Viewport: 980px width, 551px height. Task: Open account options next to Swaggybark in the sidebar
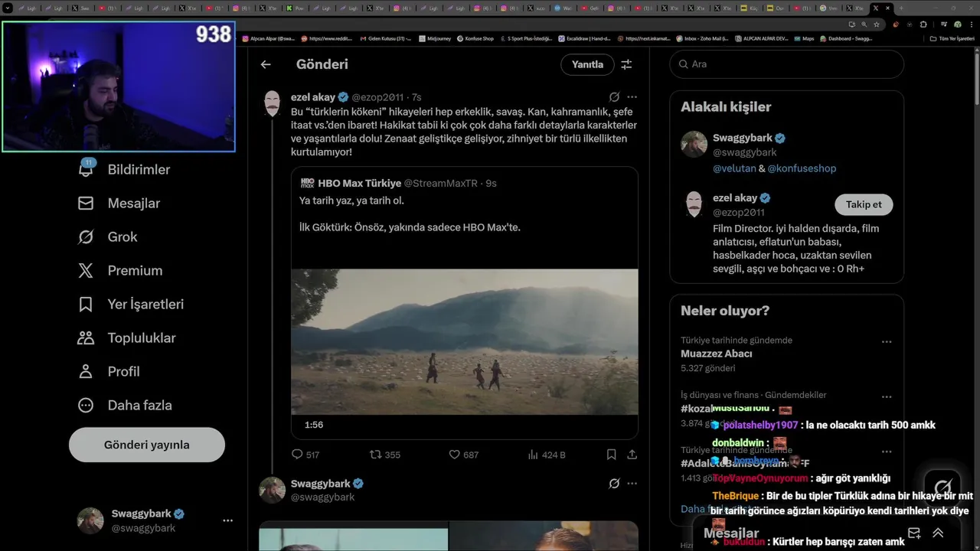pos(227,520)
